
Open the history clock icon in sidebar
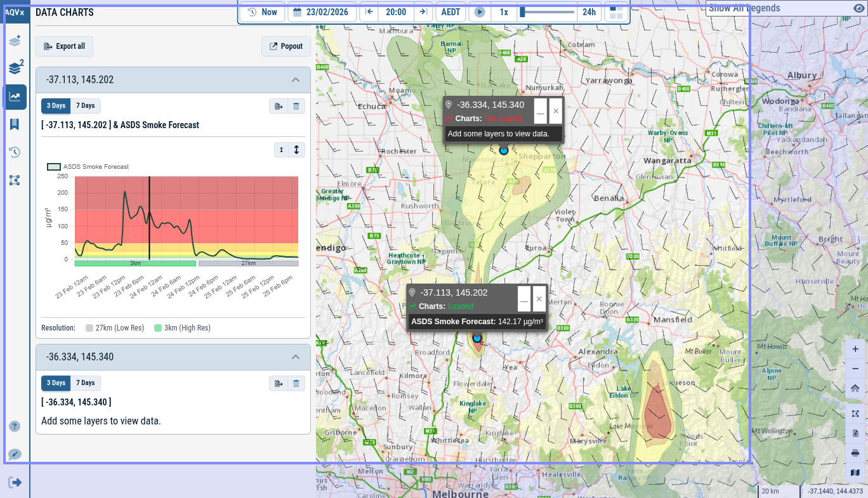coord(15,152)
